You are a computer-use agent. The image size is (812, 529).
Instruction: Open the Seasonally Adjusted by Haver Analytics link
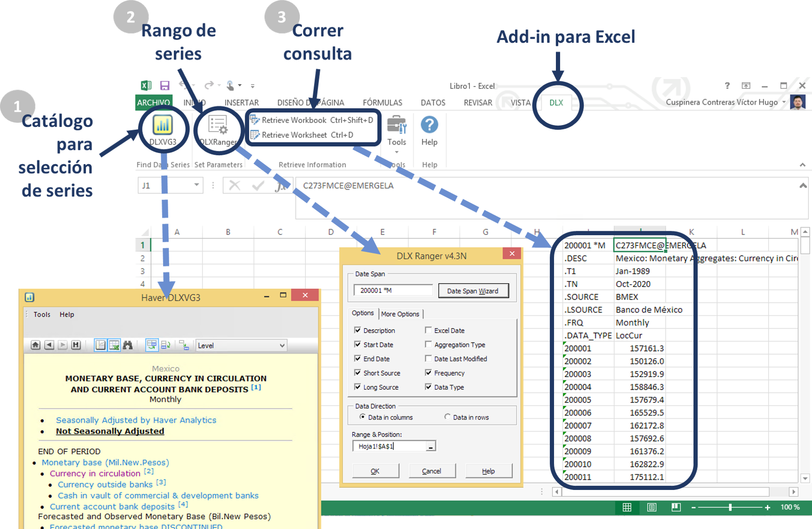click(136, 420)
